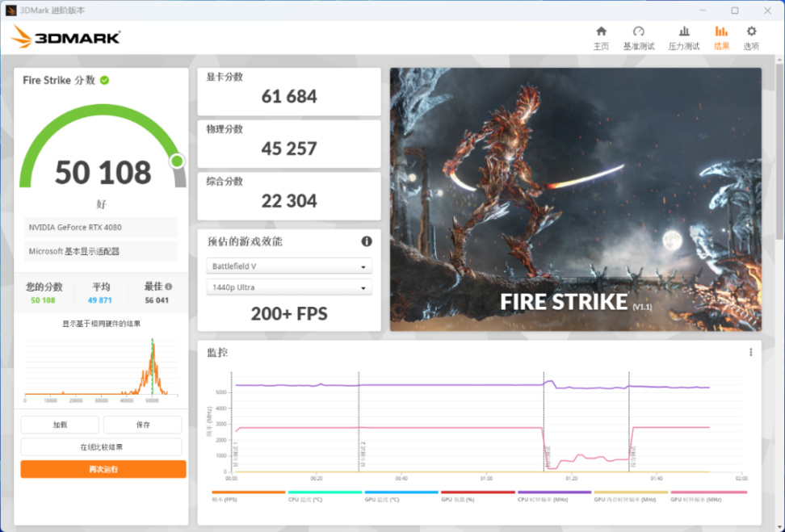Screen dimensions: 785x532
Task: Toggle the GPU 内存时钟频率 (MHz) legend series
Action: (631, 496)
